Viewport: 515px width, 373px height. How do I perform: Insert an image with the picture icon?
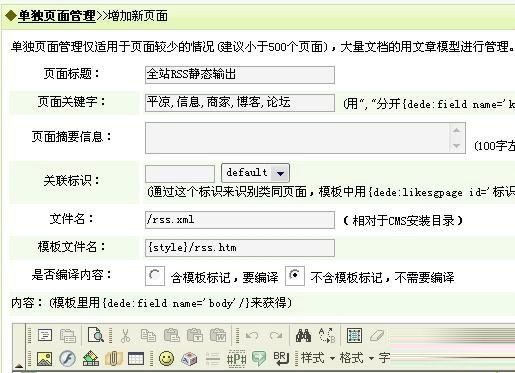pos(44,359)
